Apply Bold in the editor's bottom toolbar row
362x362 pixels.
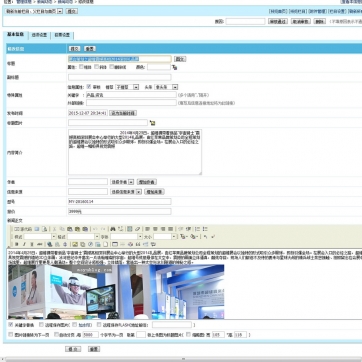pyautogui.click(x=17, y=244)
